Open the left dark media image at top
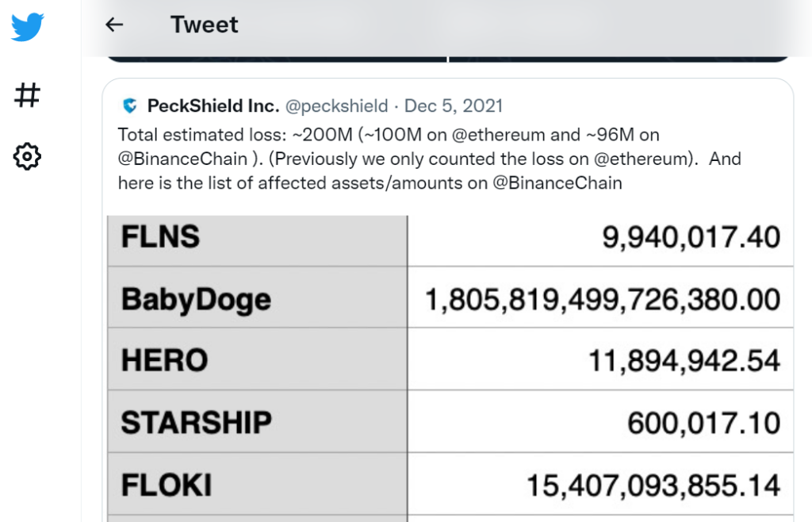 tap(276, 58)
